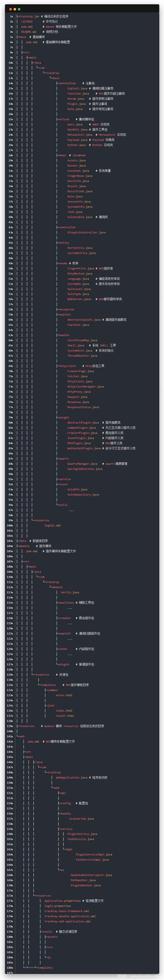Click error.html in the common templates
The width and height of the screenshot is (164, 980).
(64, 695)
